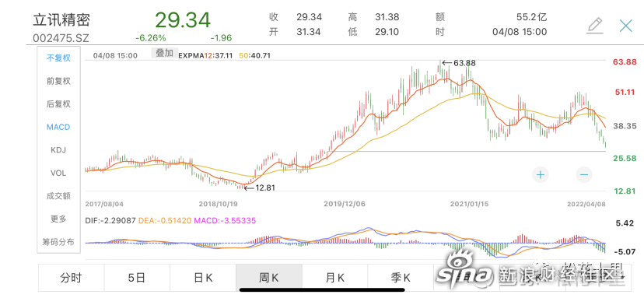Tap DEA:-0.51420 readout

click(x=165, y=221)
